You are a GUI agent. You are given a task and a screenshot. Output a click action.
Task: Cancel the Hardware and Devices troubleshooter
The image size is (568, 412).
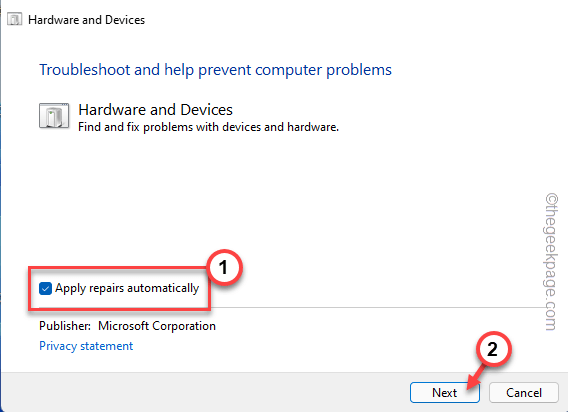523,392
